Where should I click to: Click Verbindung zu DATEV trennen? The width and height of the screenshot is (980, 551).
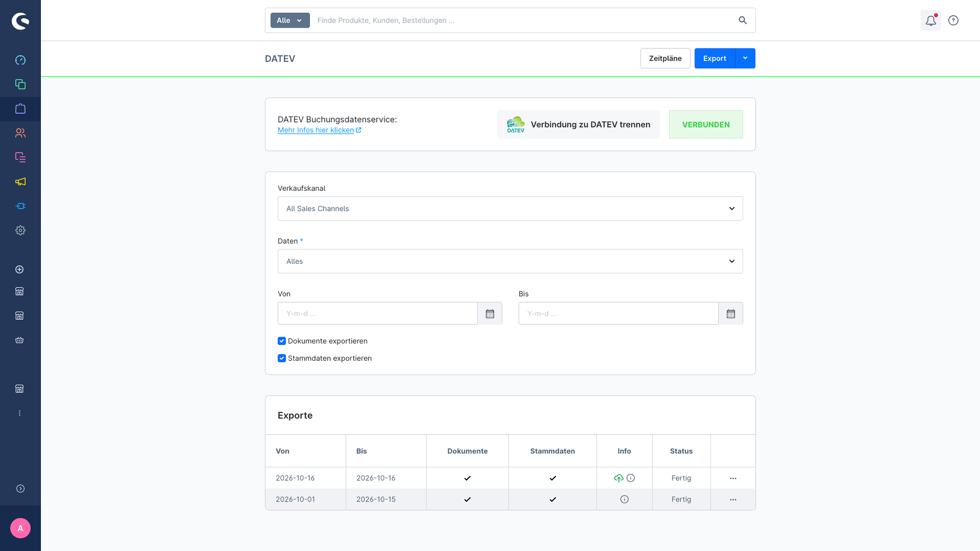pos(578,124)
